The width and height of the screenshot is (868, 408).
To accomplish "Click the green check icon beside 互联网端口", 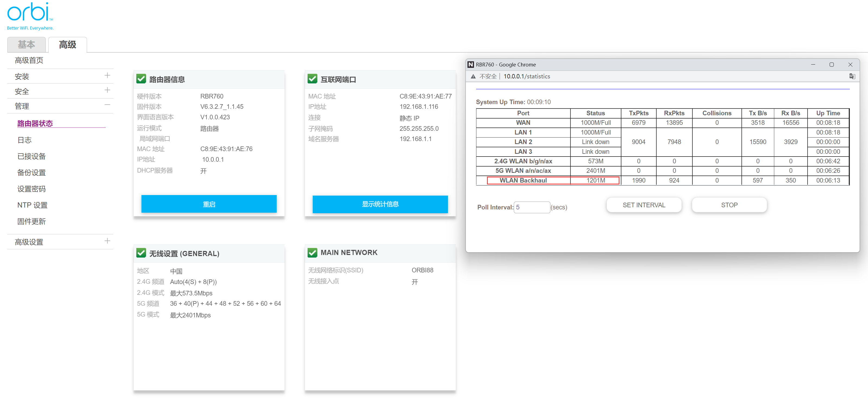I will tap(312, 79).
